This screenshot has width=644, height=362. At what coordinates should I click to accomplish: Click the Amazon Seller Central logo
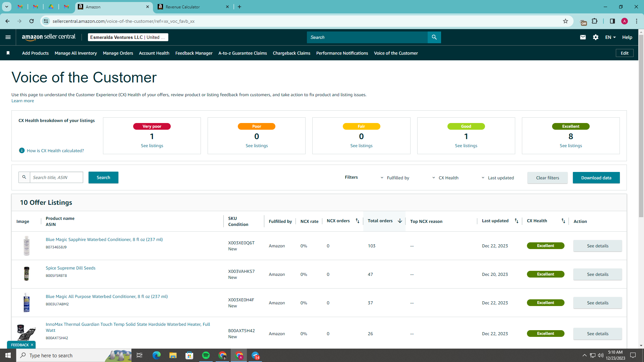click(49, 37)
